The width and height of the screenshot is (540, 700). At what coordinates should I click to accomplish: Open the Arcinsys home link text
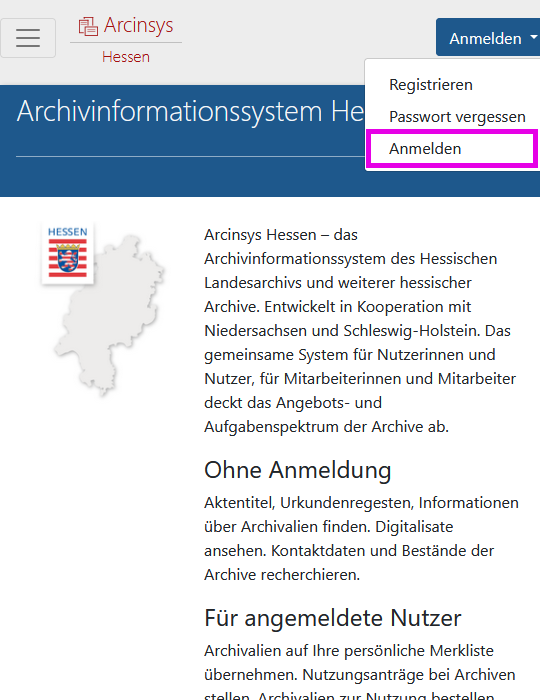tap(138, 25)
